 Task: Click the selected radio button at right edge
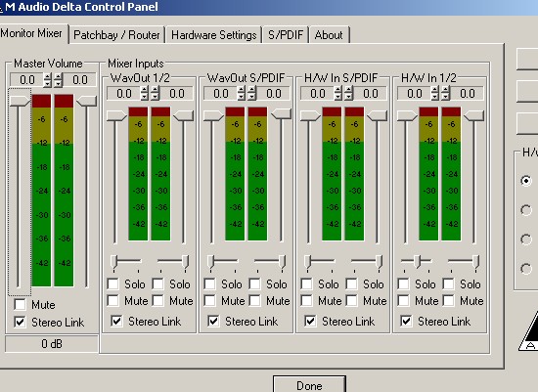click(x=526, y=181)
